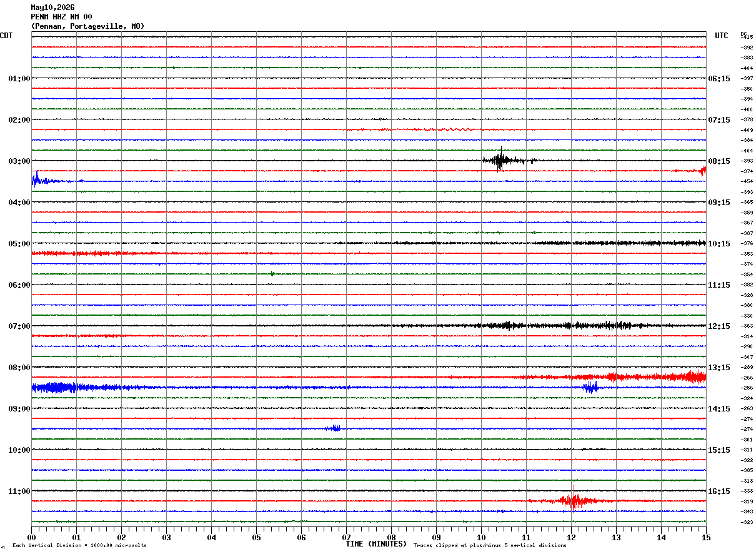Click the TIME (MINUTES) axis title
Image resolution: width=756 pixels, height=554 pixels.
376,544
